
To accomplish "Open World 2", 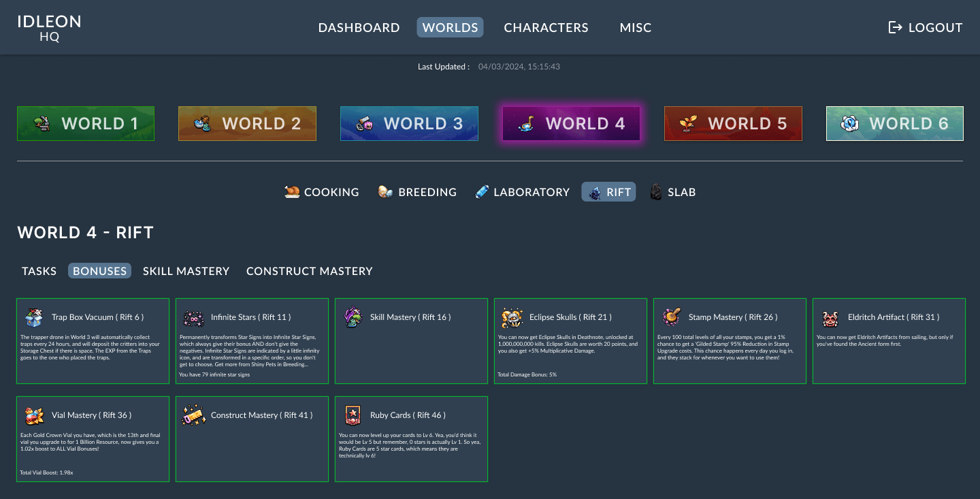I will coord(247,124).
